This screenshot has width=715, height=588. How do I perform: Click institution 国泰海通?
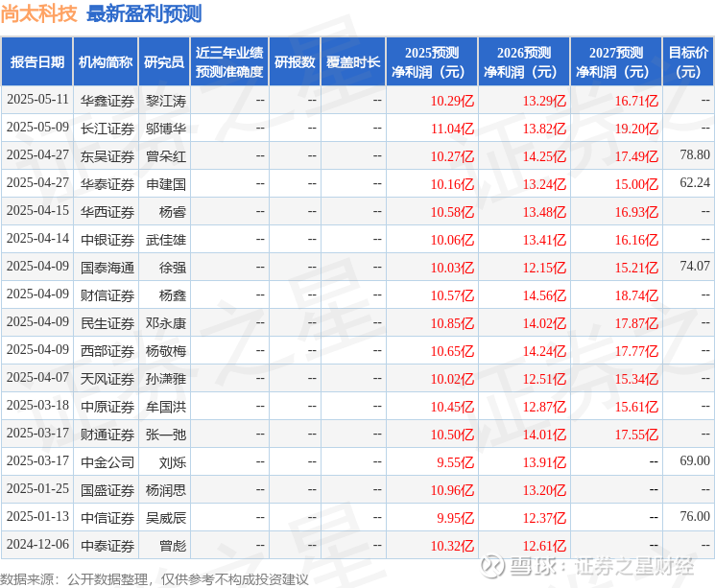point(107,268)
